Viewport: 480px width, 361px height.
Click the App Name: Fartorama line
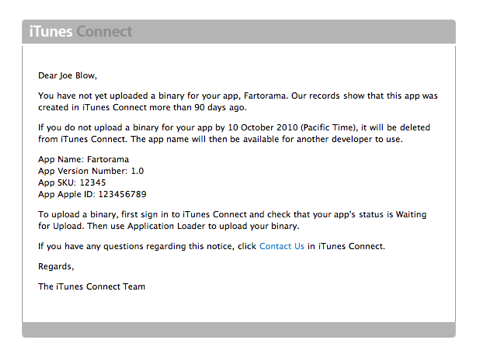(x=83, y=159)
